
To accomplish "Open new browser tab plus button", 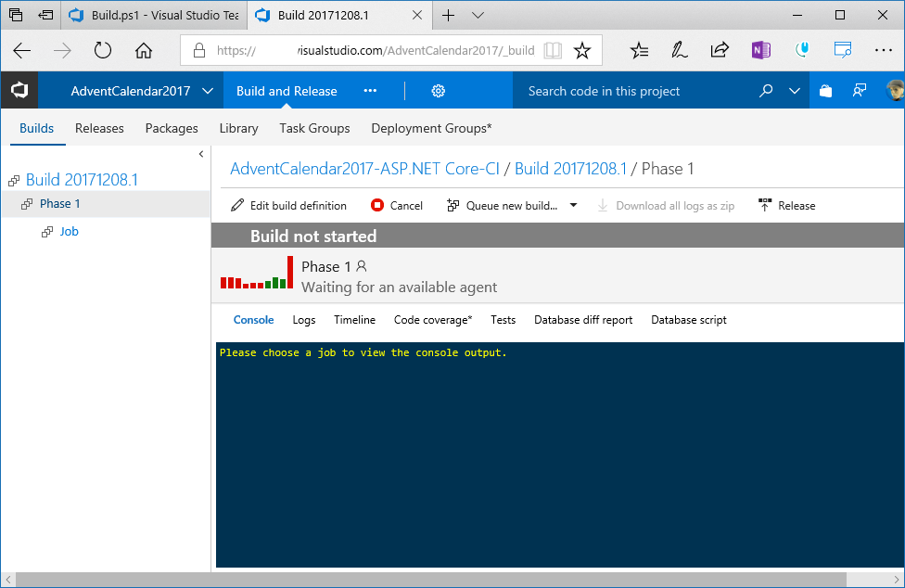I will 448,16.
